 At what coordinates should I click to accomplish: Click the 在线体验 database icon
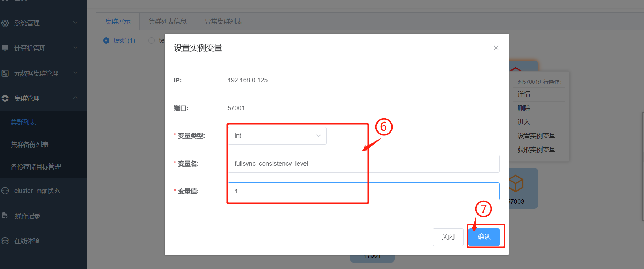[5, 241]
